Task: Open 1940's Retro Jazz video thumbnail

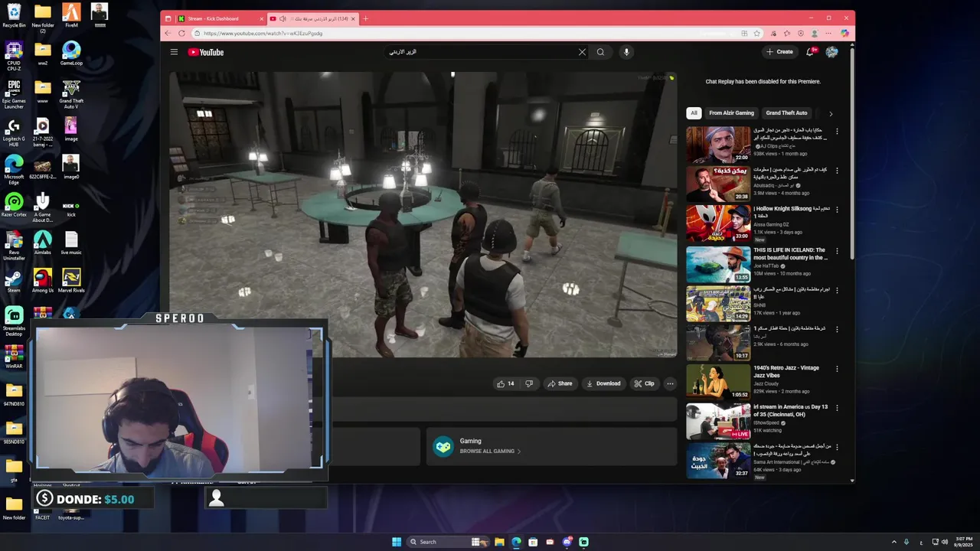Action: coord(718,381)
